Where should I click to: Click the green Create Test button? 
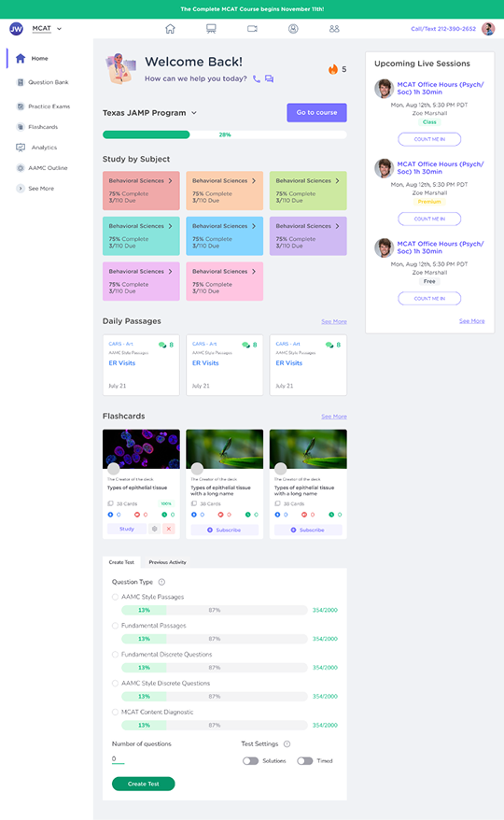tap(143, 784)
